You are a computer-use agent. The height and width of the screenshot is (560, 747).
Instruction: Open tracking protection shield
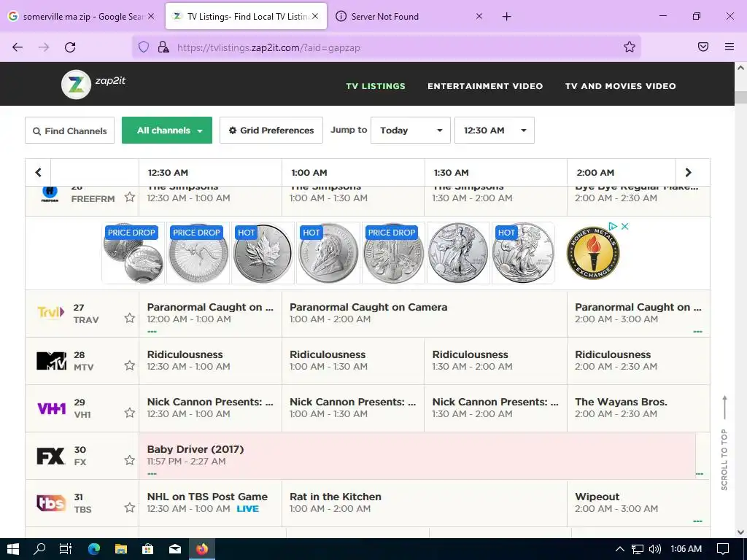(x=144, y=47)
